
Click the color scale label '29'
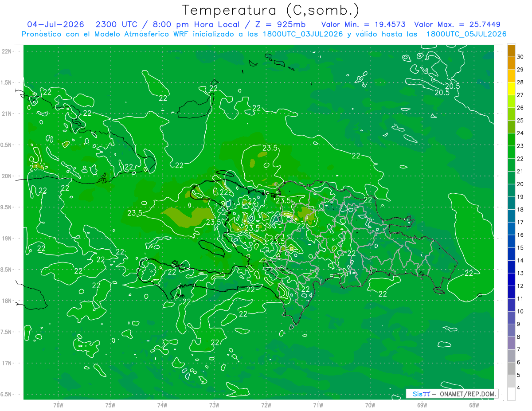coord(520,70)
